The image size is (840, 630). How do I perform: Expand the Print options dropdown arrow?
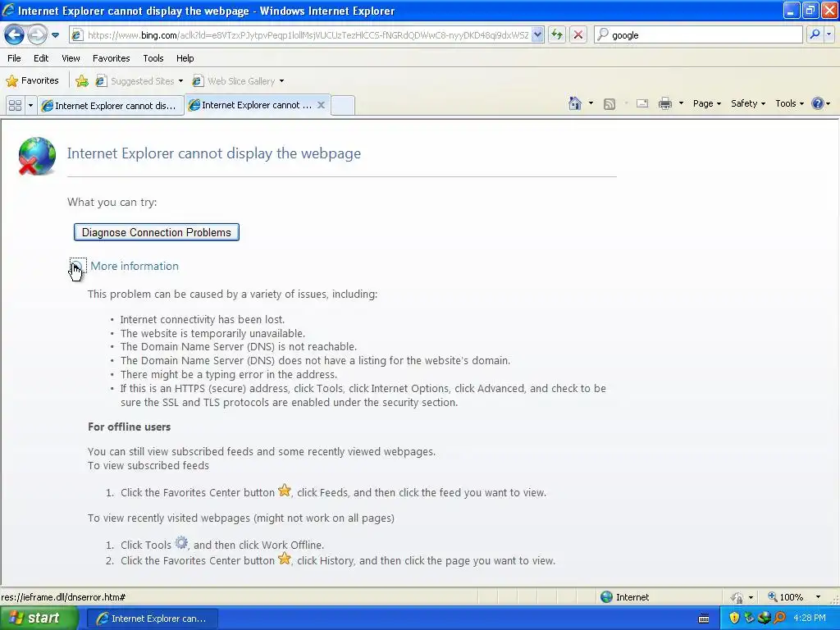pyautogui.click(x=681, y=103)
